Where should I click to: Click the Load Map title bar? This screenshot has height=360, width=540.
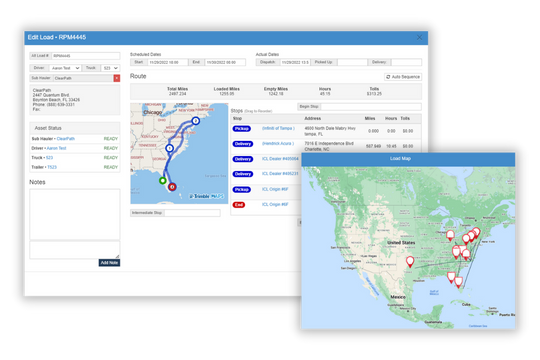coord(408,159)
